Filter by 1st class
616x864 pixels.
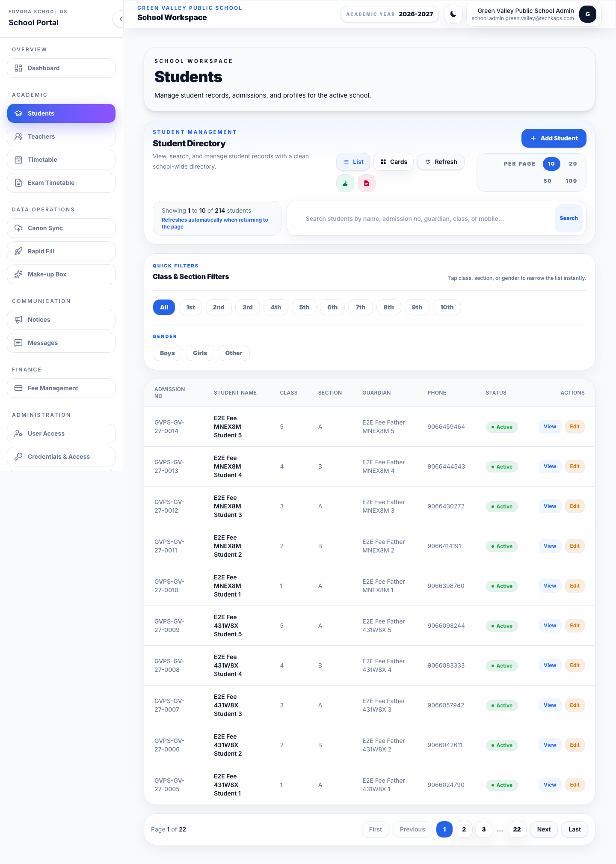coord(191,307)
